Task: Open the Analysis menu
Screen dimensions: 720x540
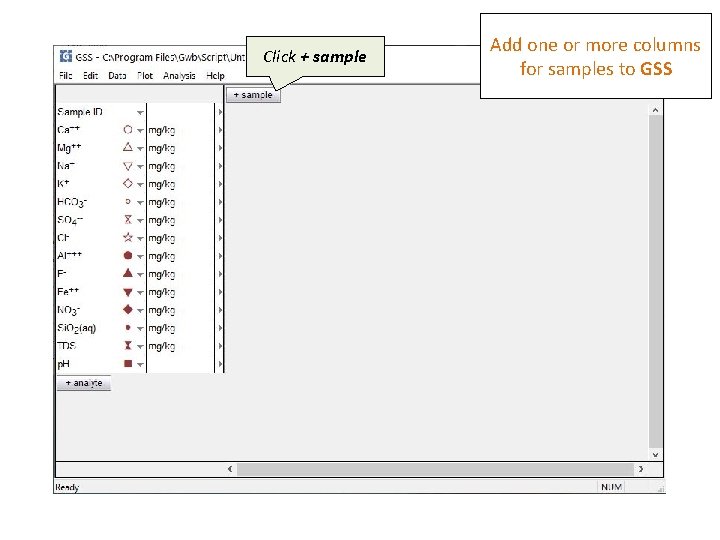Action: [x=179, y=76]
